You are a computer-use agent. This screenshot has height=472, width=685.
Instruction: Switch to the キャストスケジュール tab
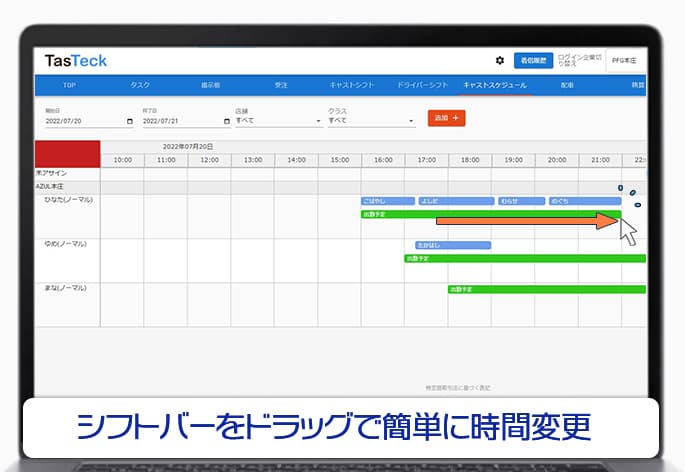tap(494, 86)
